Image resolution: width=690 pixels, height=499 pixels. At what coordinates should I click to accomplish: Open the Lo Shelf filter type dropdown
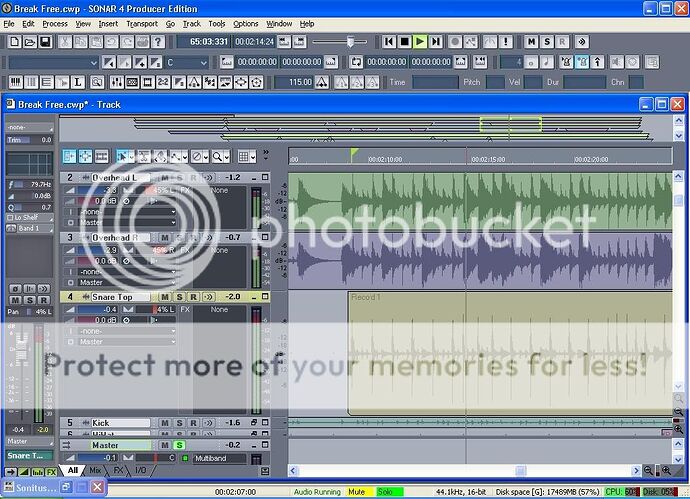pos(29,217)
